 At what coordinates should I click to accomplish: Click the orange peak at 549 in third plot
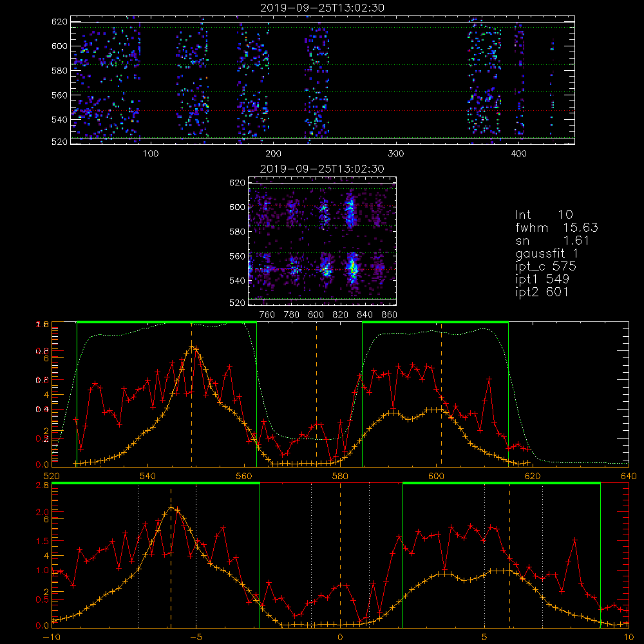[192, 346]
